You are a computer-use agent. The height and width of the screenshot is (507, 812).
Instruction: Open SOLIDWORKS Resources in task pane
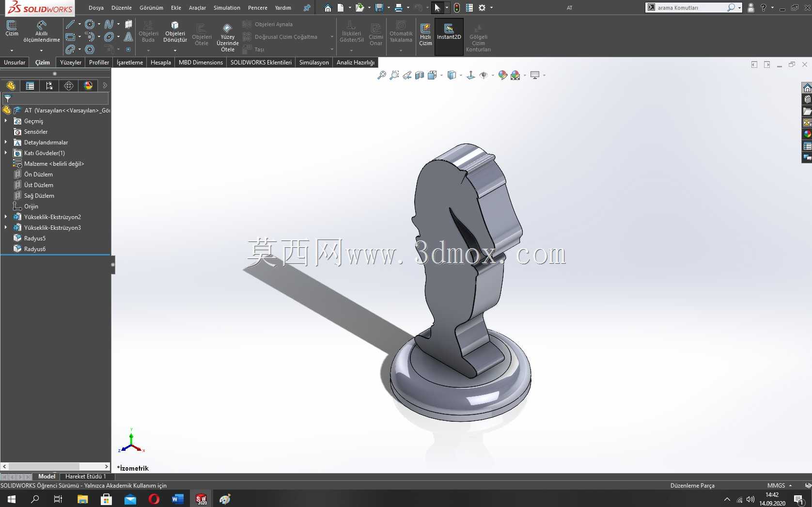(807, 88)
